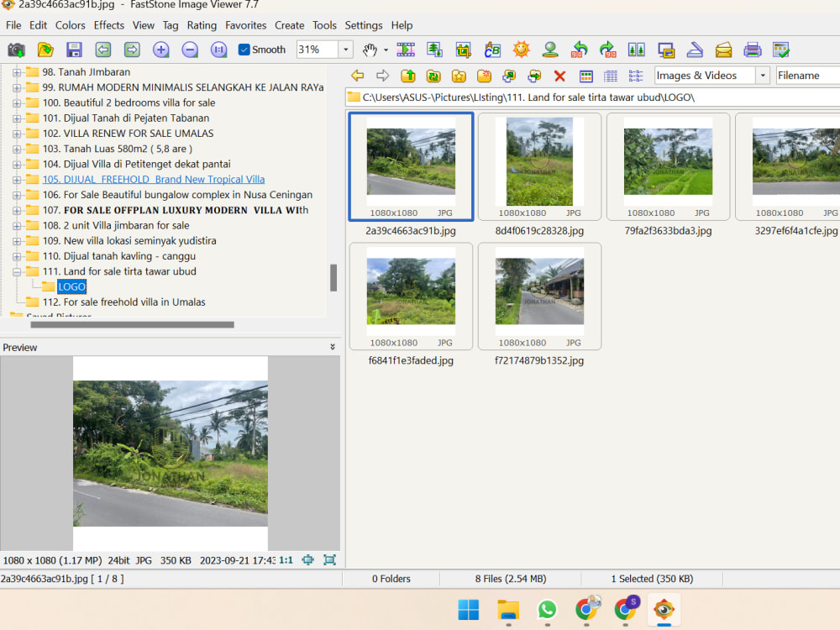Viewport: 840px width, 630px height.
Task: Open the File menu
Action: pos(13,25)
